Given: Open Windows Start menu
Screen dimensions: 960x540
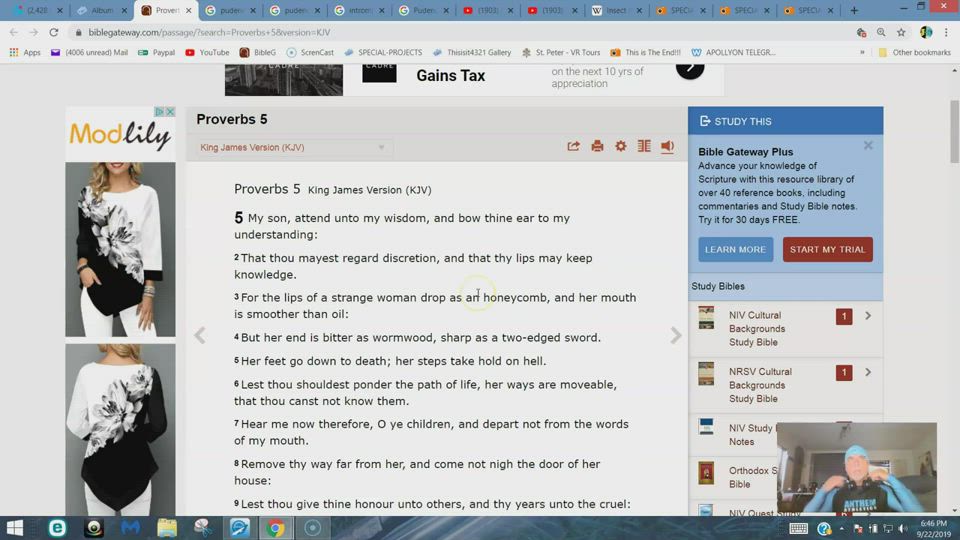Looking at the screenshot, I should pos(16,528).
